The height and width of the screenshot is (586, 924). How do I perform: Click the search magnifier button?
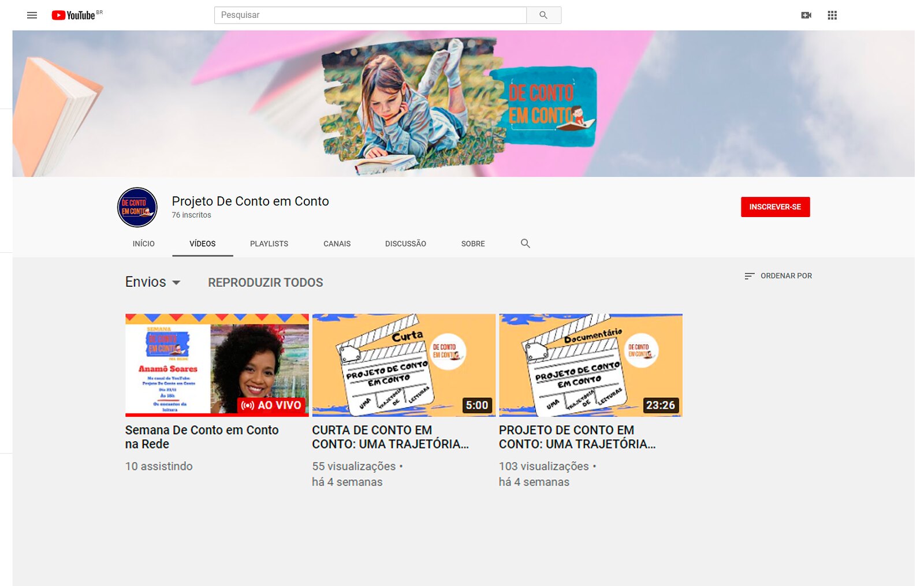pyautogui.click(x=543, y=15)
